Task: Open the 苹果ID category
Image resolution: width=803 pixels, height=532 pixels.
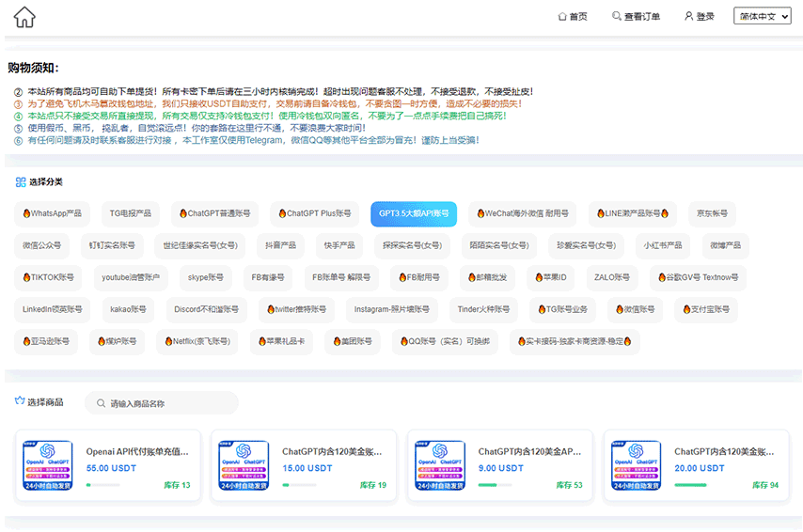Action: tap(550, 277)
